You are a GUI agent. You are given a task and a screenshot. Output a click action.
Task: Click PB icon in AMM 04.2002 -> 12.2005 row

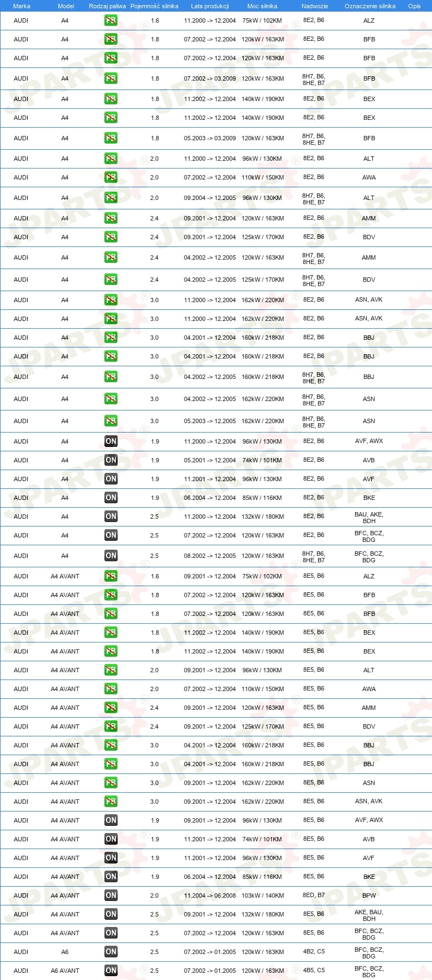111,257
